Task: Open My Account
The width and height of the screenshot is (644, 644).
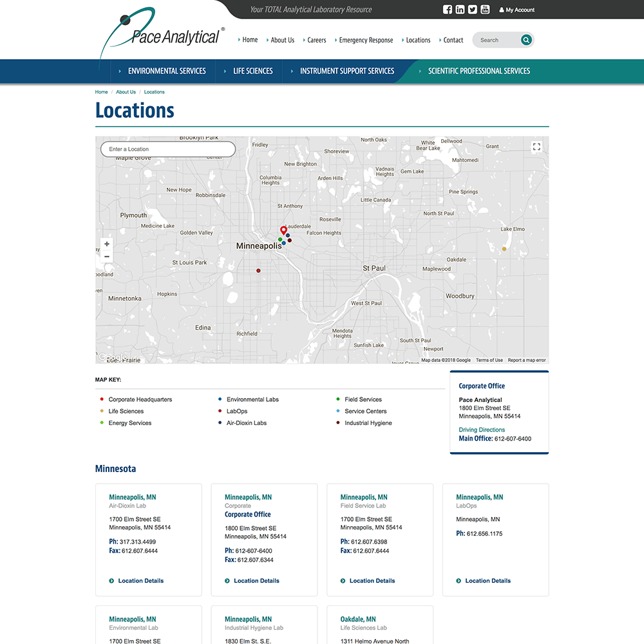Action: tap(516, 10)
